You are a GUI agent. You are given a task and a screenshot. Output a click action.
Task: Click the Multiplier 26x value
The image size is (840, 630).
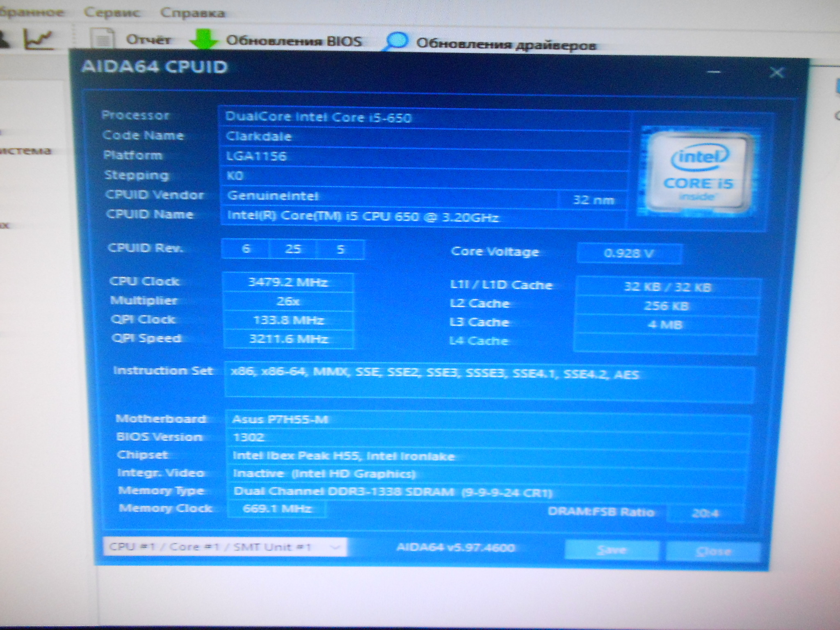click(x=288, y=301)
